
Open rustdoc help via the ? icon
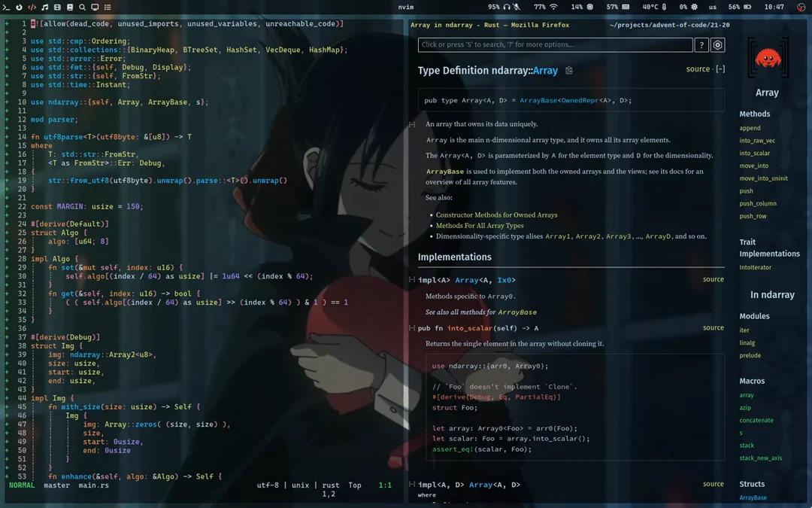click(x=701, y=44)
